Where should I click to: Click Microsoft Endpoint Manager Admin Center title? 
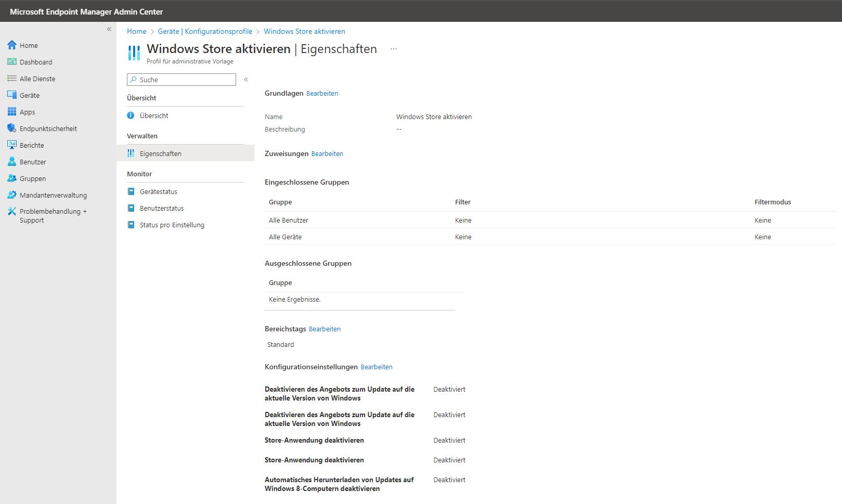86,11
